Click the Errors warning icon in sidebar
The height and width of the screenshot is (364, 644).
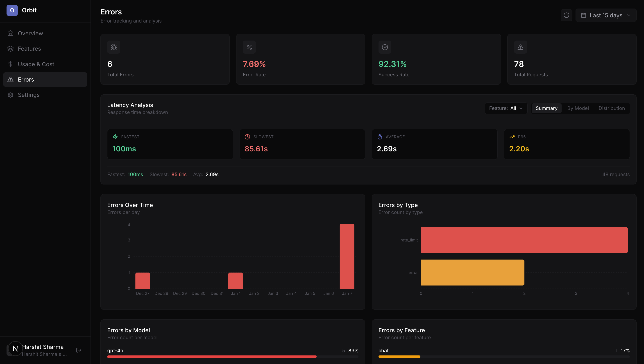[11, 80]
